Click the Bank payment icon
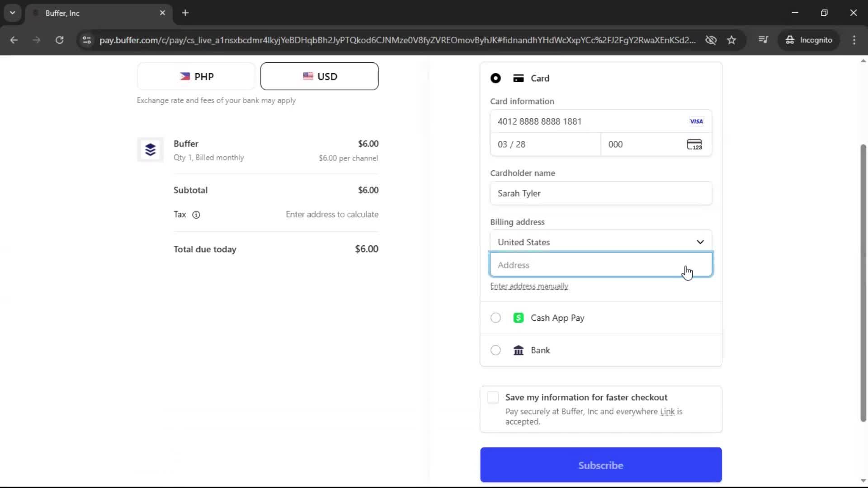This screenshot has height=488, width=868. click(x=518, y=350)
